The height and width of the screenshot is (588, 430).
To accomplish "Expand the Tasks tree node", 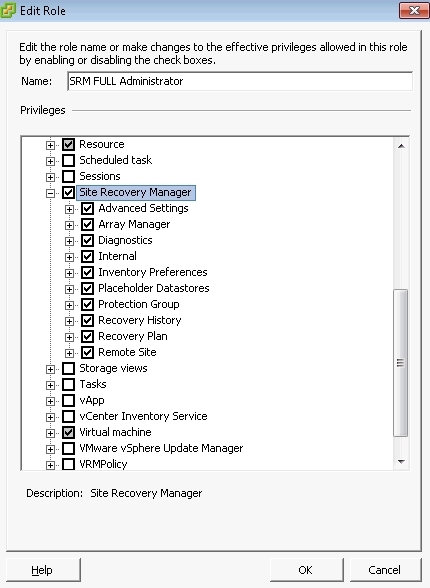I will pyautogui.click(x=50, y=385).
